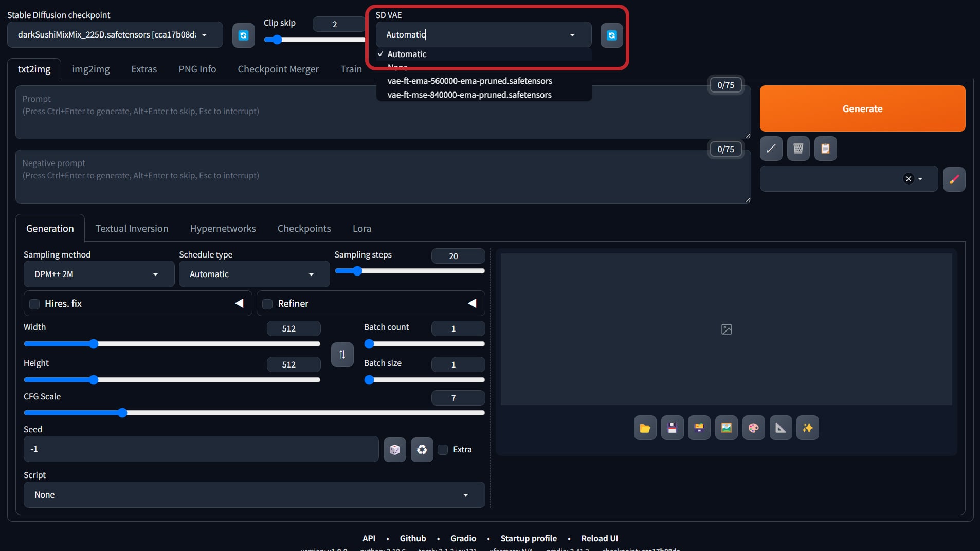Open the Stable Diffusion checkpoint dropdown
The height and width of the screenshot is (551, 980).
(x=115, y=35)
